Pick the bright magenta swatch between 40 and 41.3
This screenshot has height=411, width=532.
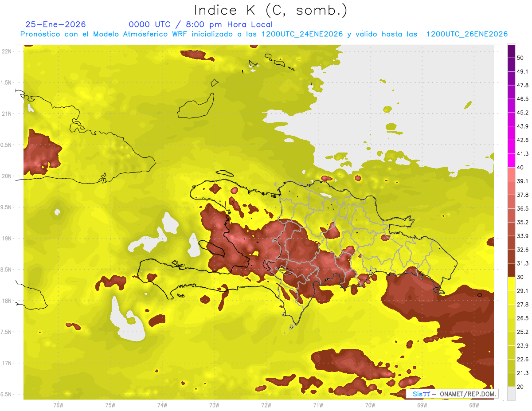click(511, 160)
